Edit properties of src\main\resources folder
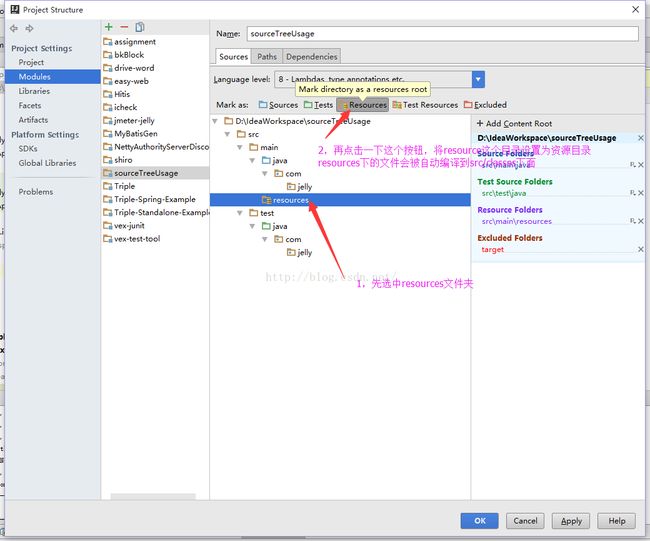This screenshot has height=541, width=650. (633, 221)
